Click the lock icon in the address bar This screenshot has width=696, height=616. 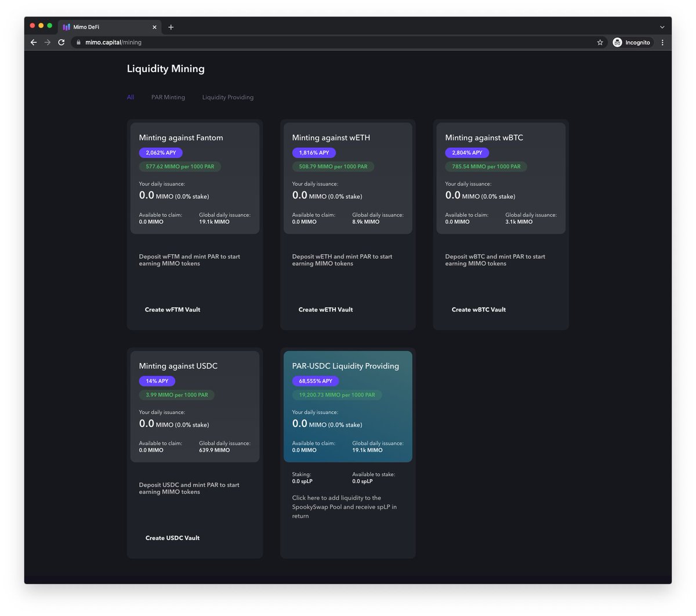click(78, 42)
